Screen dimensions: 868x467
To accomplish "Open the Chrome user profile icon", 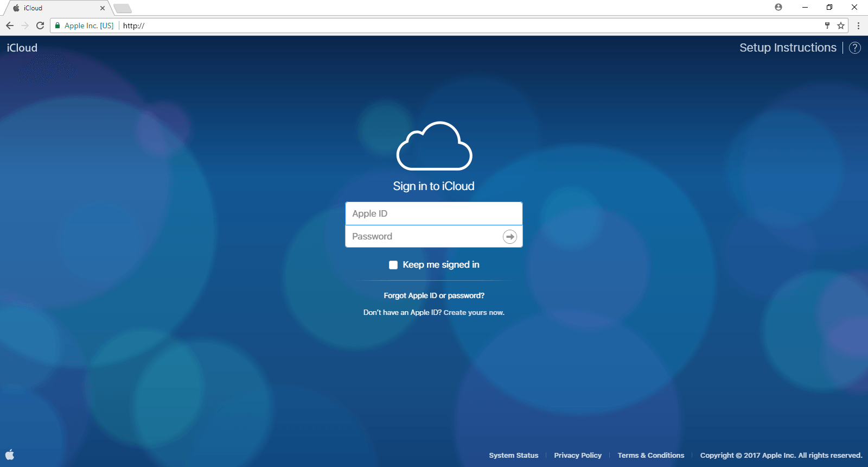I will pos(778,7).
